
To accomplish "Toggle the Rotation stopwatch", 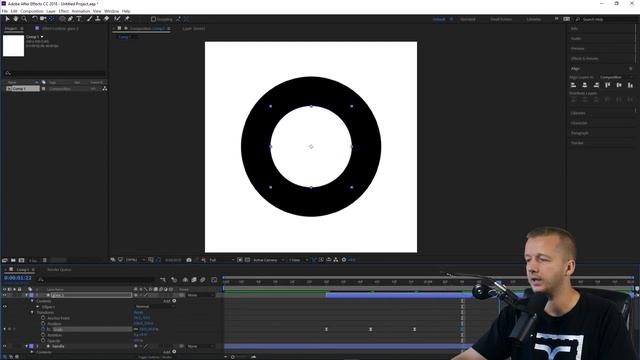I will [43, 335].
